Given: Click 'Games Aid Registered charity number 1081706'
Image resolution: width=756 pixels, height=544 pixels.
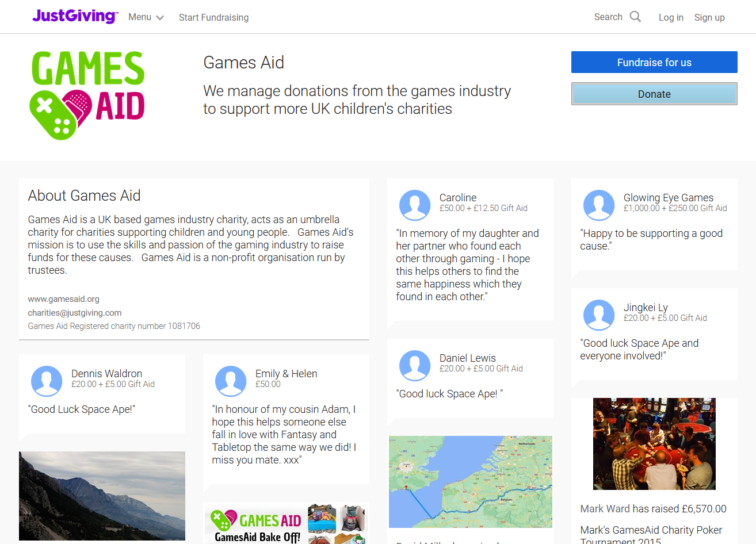Looking at the screenshot, I should click(114, 326).
